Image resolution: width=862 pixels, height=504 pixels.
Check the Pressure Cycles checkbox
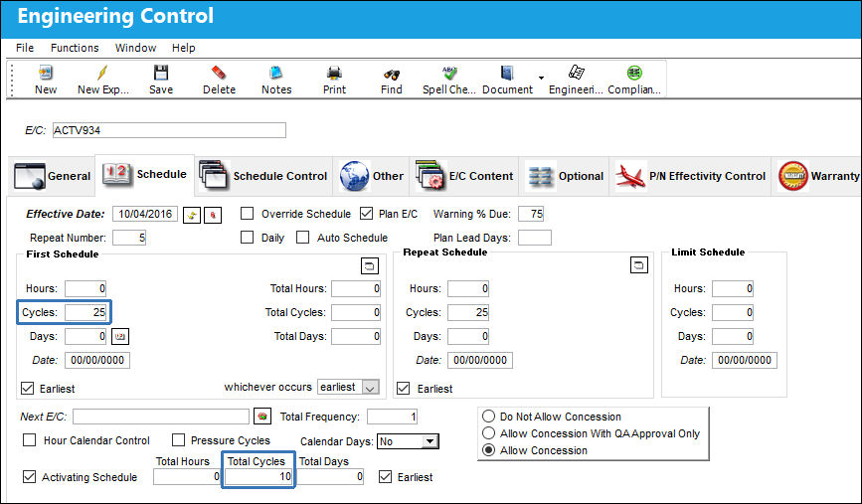point(178,439)
